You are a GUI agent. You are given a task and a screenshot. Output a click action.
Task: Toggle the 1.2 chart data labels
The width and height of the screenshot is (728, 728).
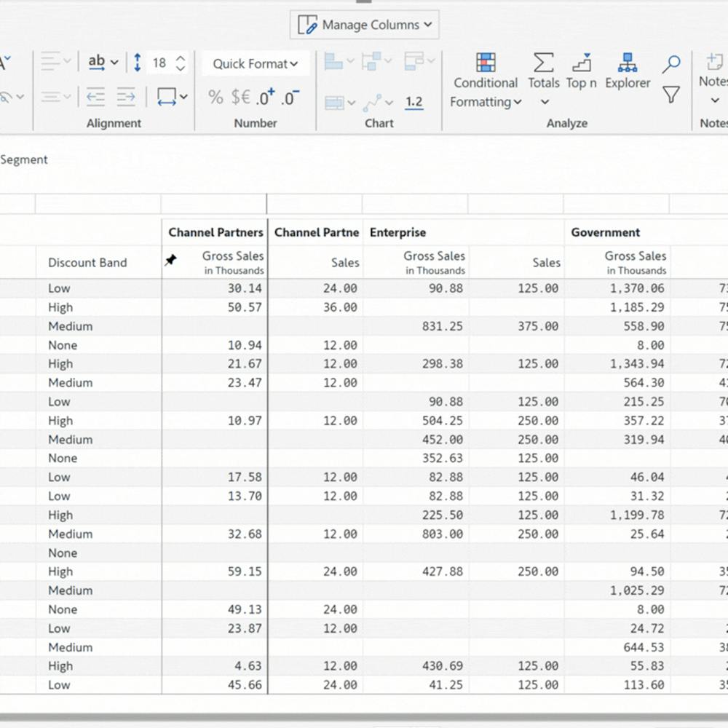coord(414,102)
